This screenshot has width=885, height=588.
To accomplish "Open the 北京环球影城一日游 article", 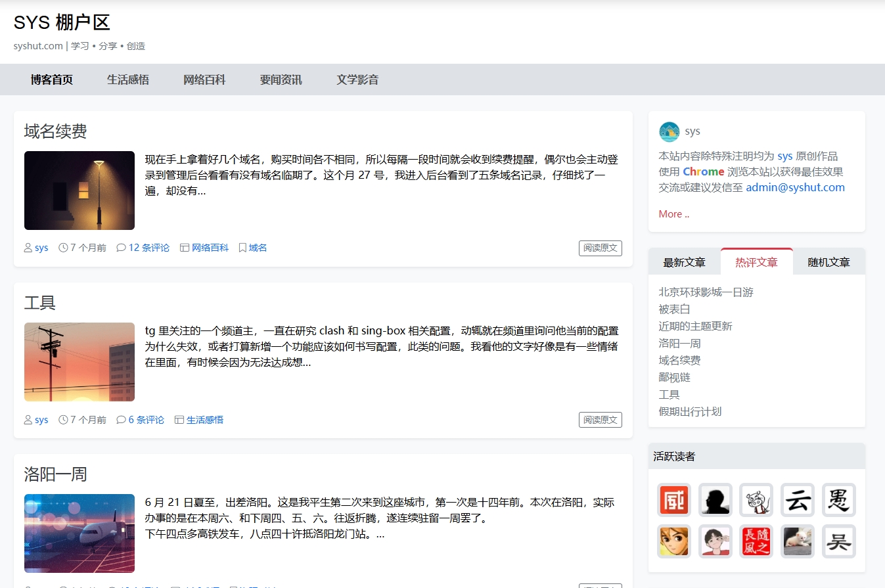I will [706, 292].
